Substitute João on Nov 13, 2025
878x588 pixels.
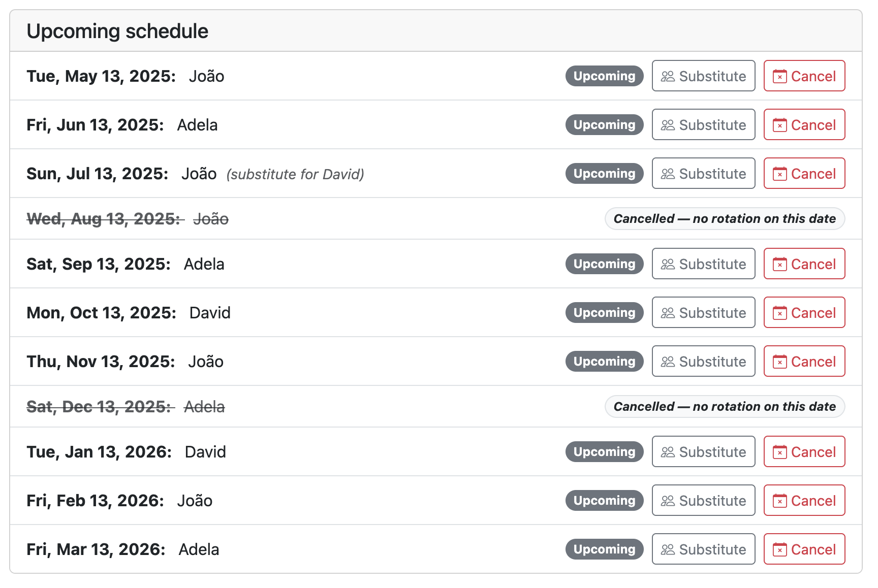(704, 362)
